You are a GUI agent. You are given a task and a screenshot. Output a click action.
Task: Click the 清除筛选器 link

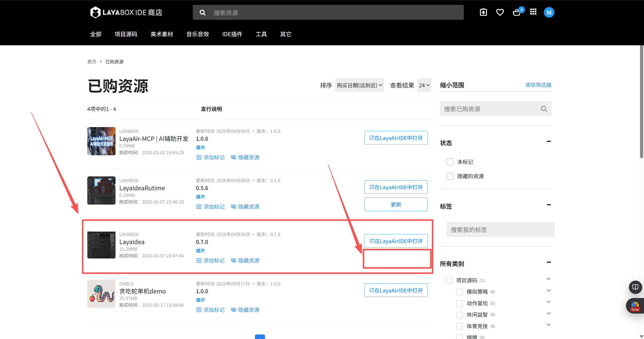click(538, 85)
